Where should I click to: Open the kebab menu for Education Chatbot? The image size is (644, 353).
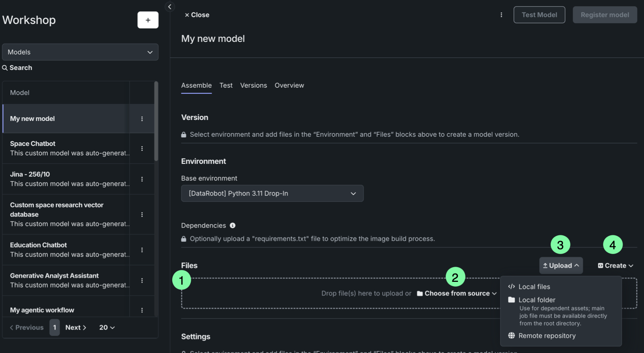pyautogui.click(x=142, y=250)
